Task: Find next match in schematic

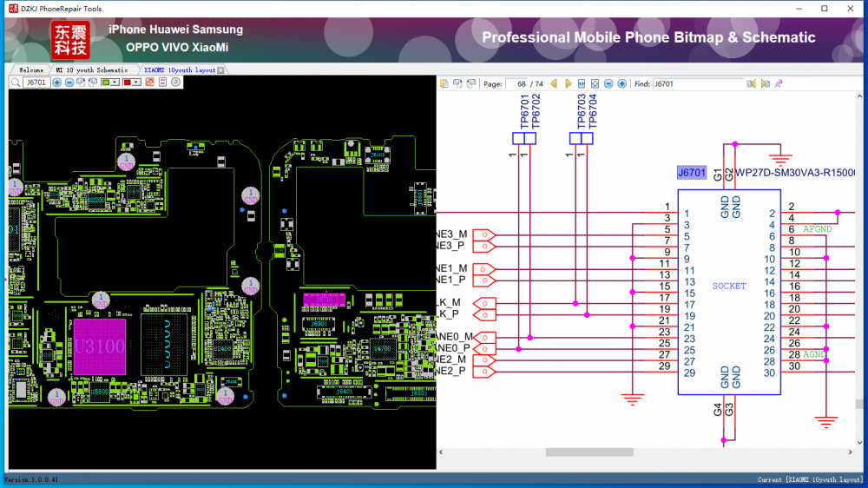Action: (765, 84)
